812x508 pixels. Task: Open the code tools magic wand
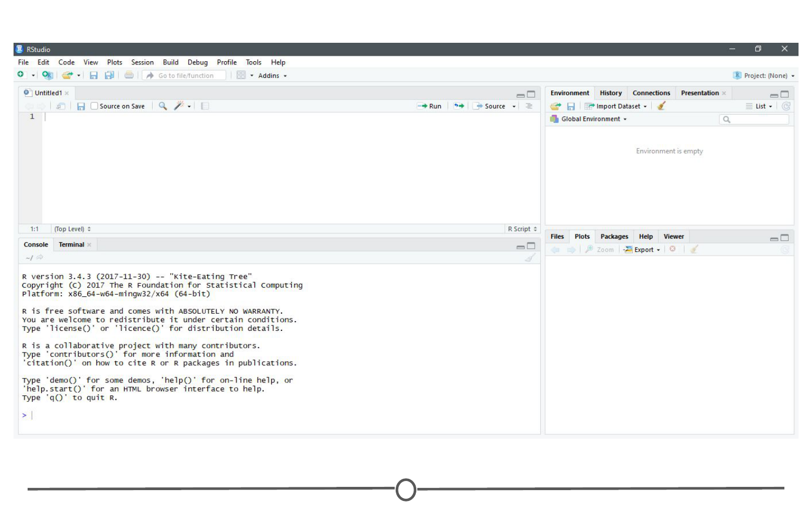click(x=179, y=106)
